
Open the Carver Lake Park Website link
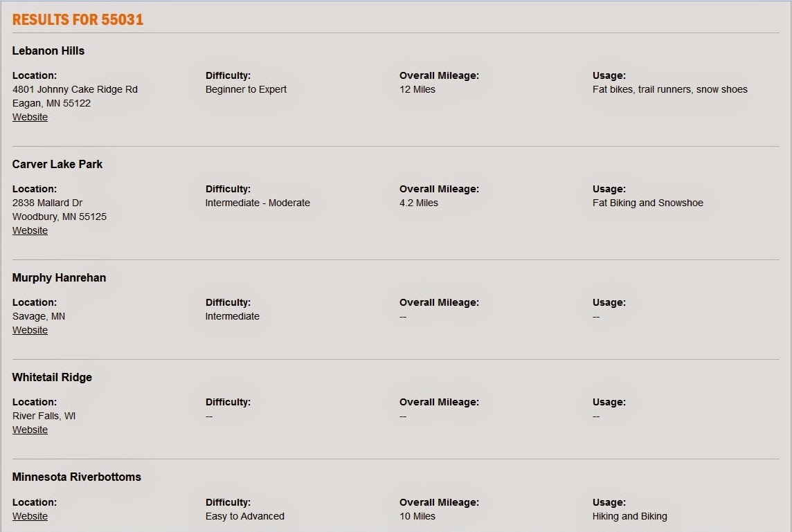tap(30, 230)
